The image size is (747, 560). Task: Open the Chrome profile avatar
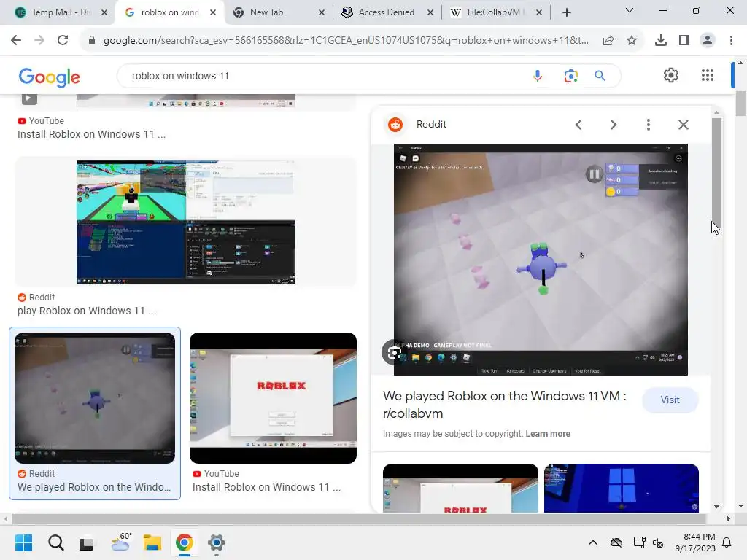tap(708, 41)
